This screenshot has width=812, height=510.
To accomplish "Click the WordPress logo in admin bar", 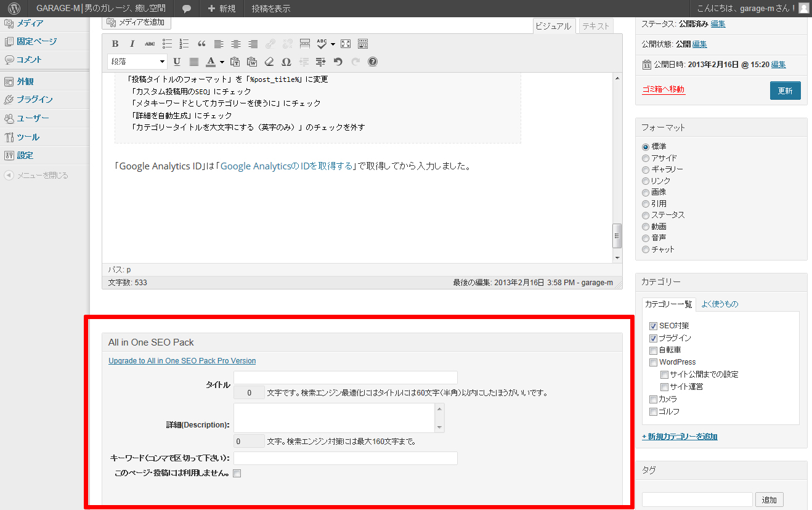I will 14,9.
